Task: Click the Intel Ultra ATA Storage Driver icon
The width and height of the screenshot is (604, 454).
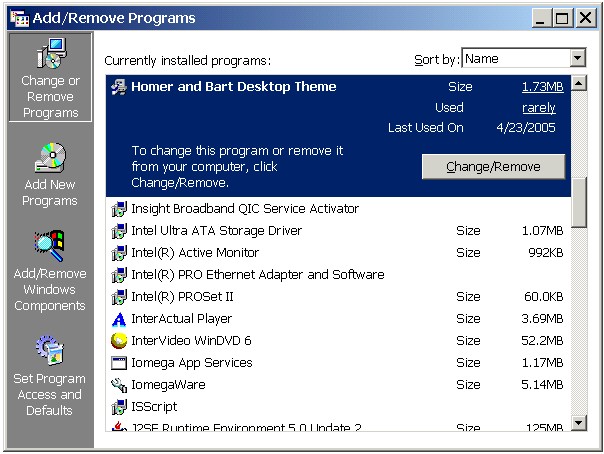Action: click(x=119, y=231)
